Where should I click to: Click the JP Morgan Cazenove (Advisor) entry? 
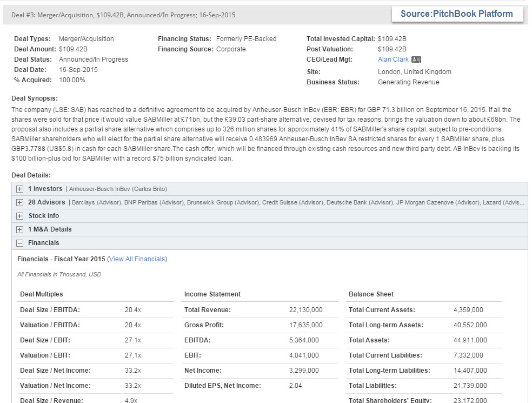coord(438,203)
